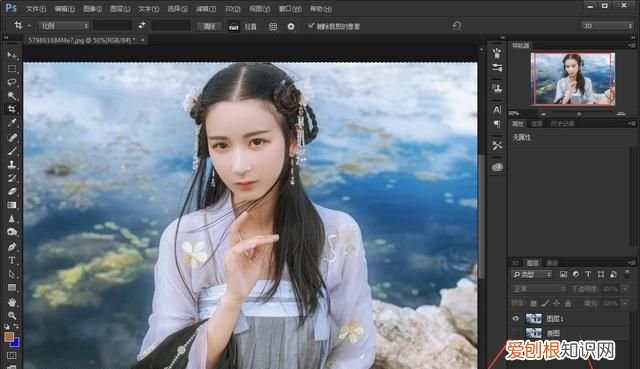
Task: Toggle lock transparent pixels
Action: (x=533, y=304)
